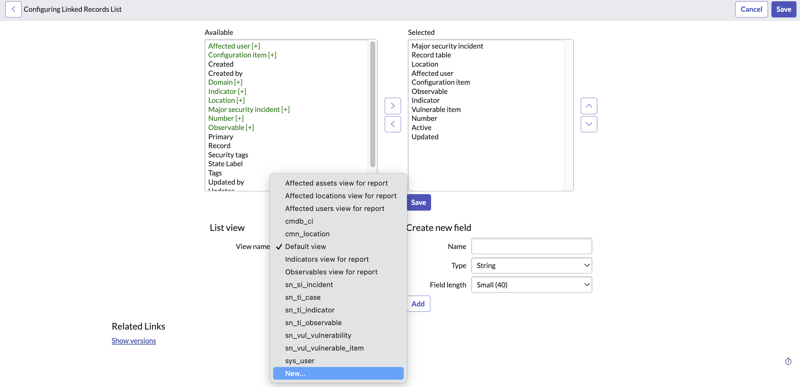Focus the new field Name input
800x387 pixels.
point(531,246)
